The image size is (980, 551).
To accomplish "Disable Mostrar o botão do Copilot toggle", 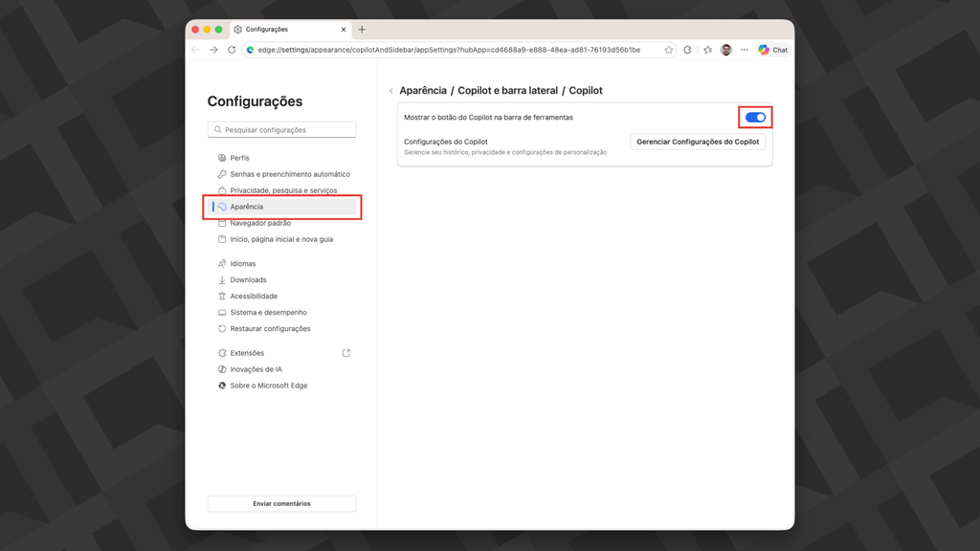I will (x=754, y=116).
